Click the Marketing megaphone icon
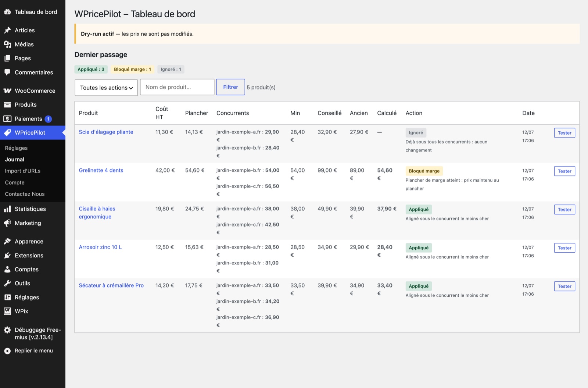 pos(7,223)
